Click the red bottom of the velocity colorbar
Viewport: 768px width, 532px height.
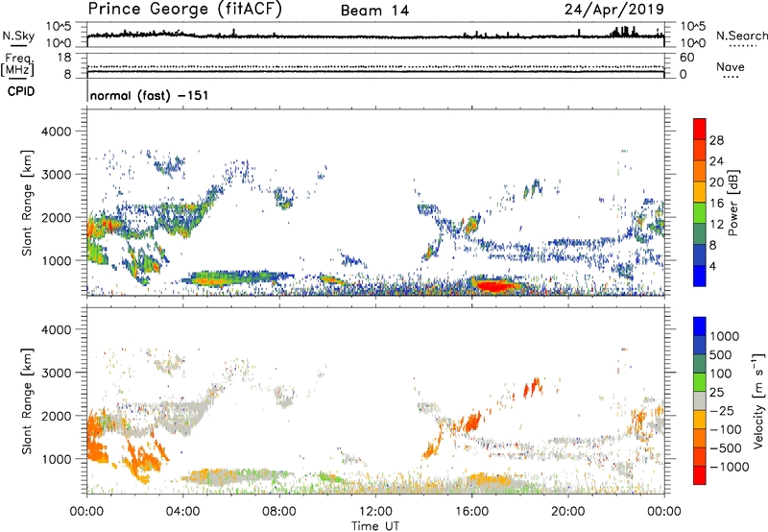pos(700,475)
